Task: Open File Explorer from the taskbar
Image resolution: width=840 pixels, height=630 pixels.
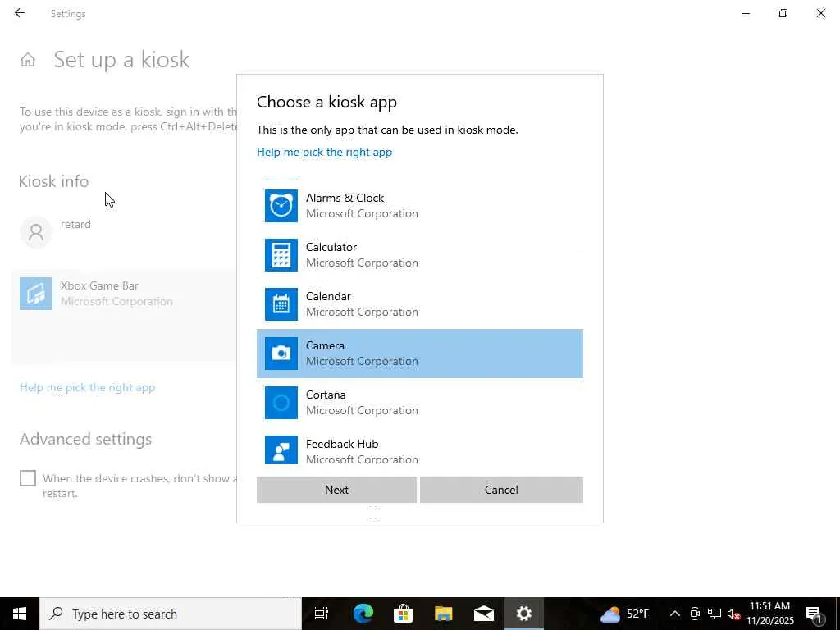Action: pyautogui.click(x=444, y=614)
